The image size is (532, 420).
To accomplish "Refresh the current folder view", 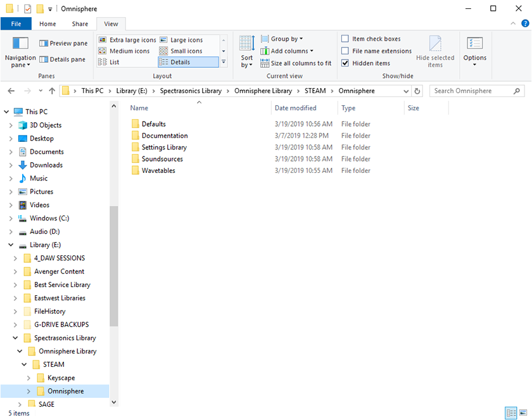I will [x=416, y=91].
